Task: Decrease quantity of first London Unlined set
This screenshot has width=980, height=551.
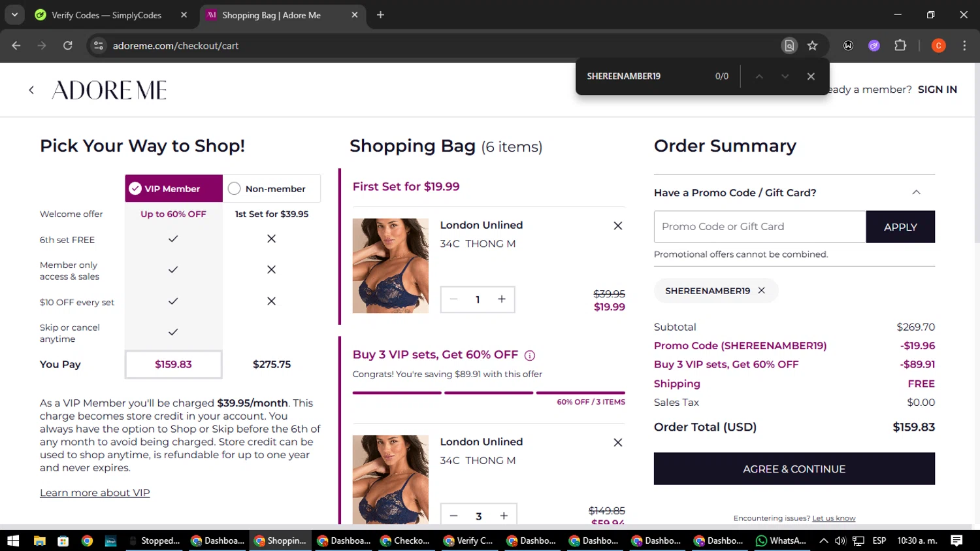Action: pos(453,299)
